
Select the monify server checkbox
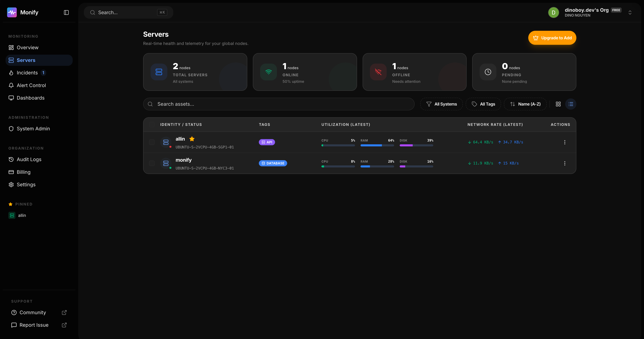pos(152,163)
